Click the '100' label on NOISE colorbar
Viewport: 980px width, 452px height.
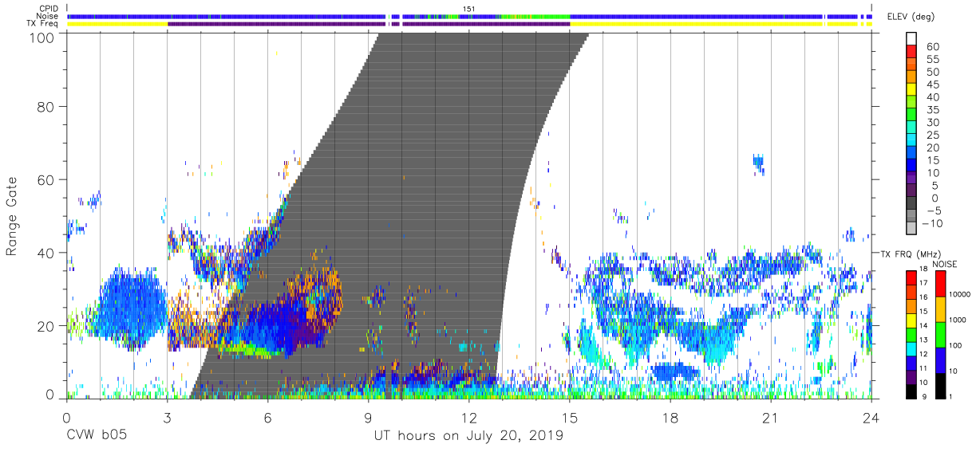coord(955,345)
